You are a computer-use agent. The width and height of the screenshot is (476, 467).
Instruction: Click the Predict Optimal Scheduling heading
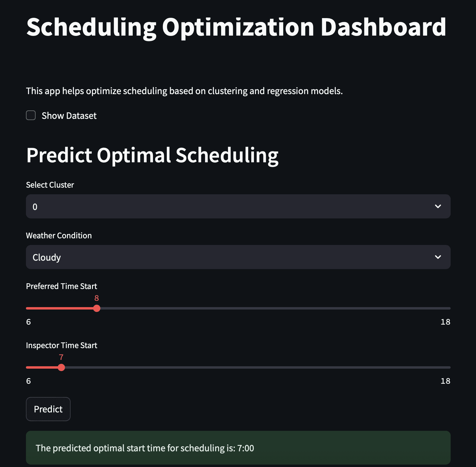pos(152,156)
